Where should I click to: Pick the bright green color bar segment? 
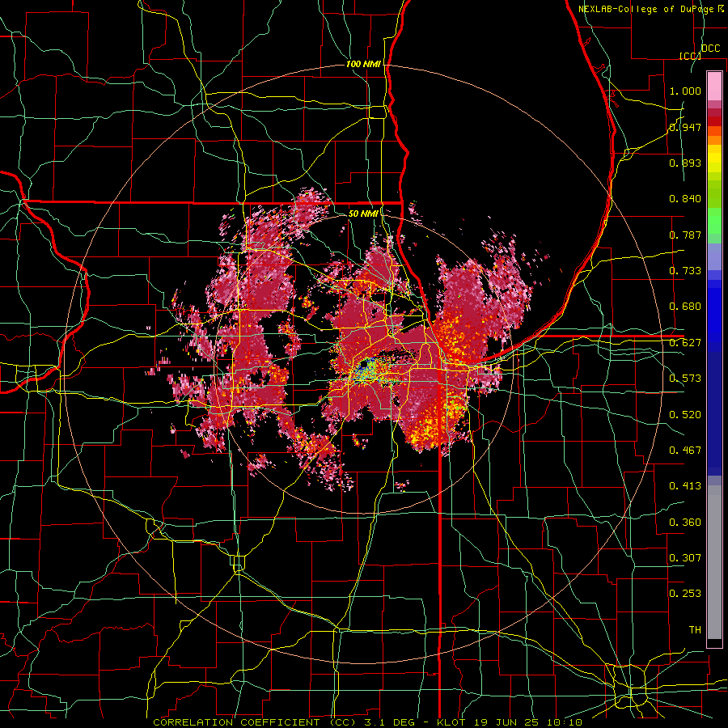coord(714,221)
